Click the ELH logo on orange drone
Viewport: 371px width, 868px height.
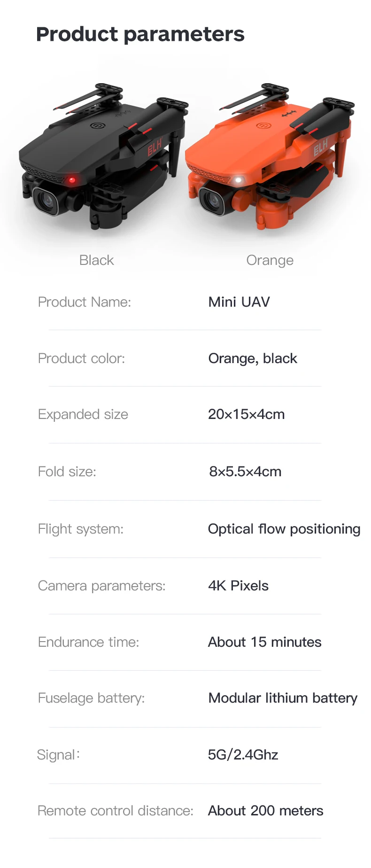click(321, 147)
